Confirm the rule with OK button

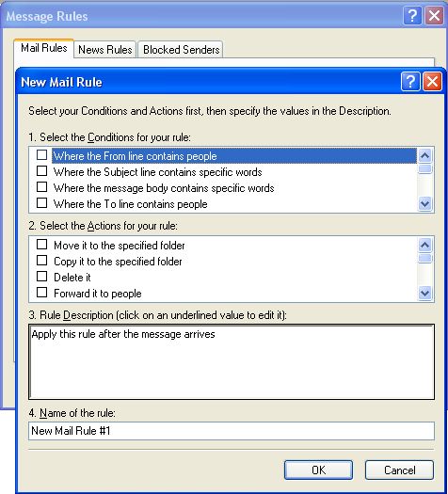tap(318, 470)
